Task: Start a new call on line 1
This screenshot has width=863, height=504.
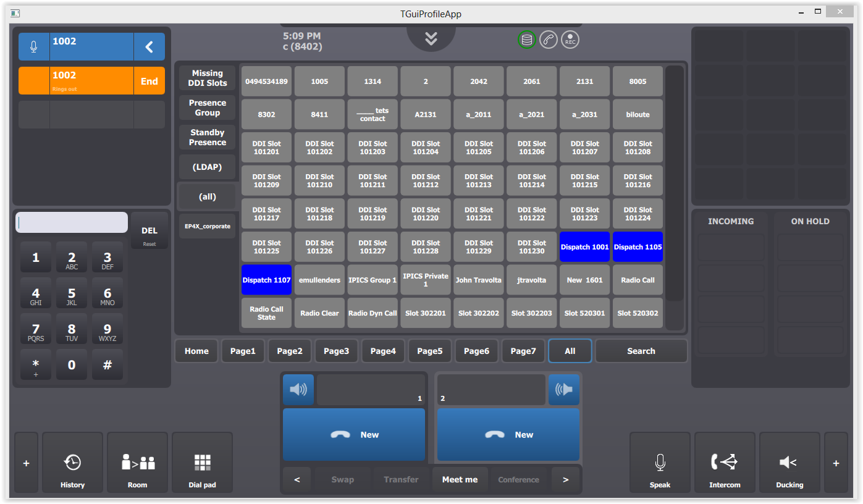Action: (x=354, y=435)
